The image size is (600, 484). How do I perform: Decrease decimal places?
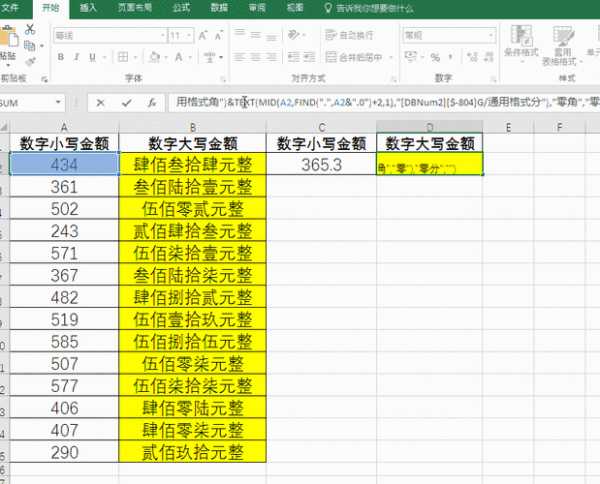click(x=489, y=57)
